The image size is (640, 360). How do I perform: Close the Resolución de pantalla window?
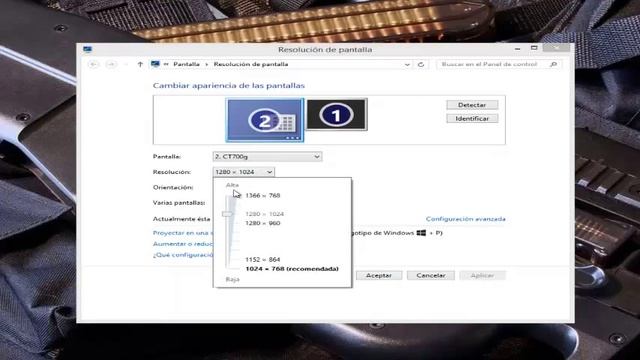click(x=556, y=48)
